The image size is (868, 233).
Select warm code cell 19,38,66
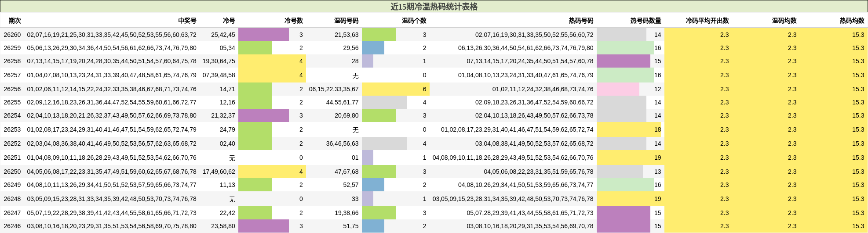(x=346, y=213)
